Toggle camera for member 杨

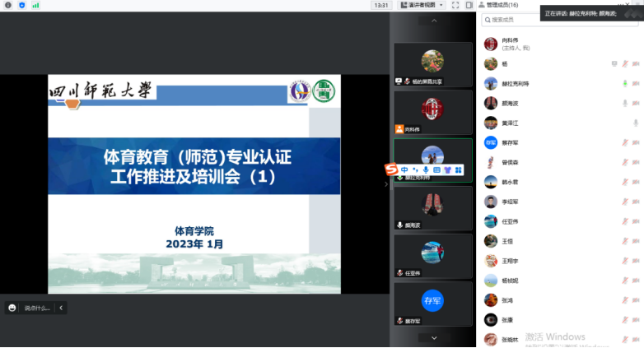636,63
